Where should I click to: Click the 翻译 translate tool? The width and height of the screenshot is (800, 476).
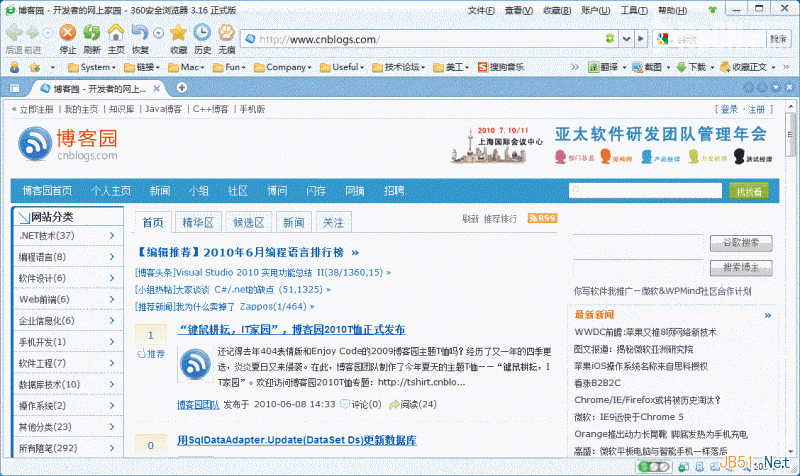click(606, 67)
